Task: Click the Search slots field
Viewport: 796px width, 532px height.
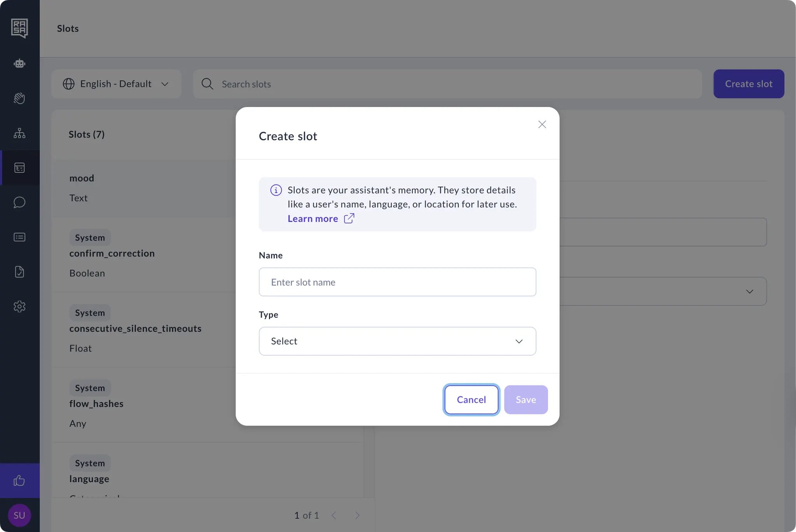Action: click(447, 84)
